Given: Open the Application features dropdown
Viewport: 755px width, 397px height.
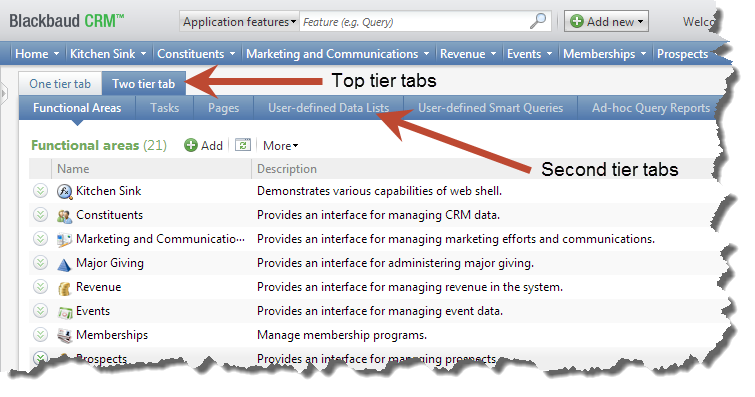Looking at the screenshot, I should pos(239,22).
